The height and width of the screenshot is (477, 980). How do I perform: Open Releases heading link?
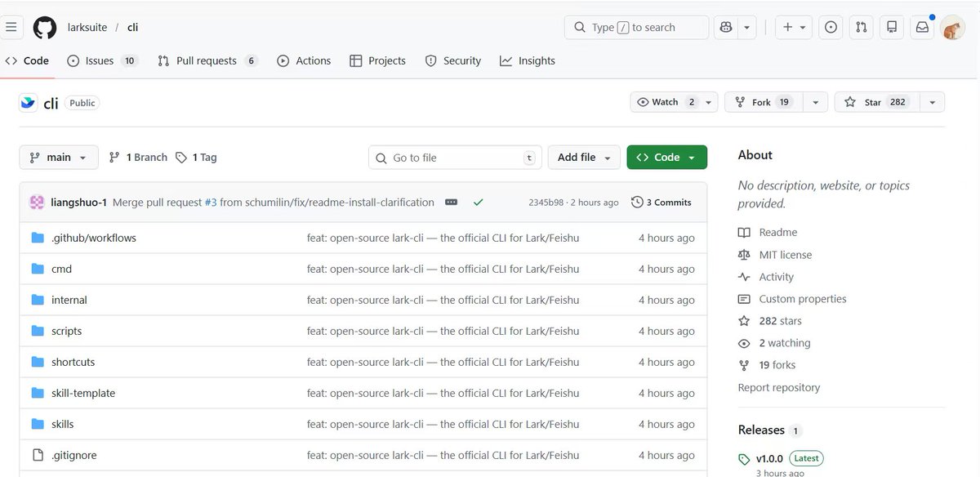tap(761, 430)
